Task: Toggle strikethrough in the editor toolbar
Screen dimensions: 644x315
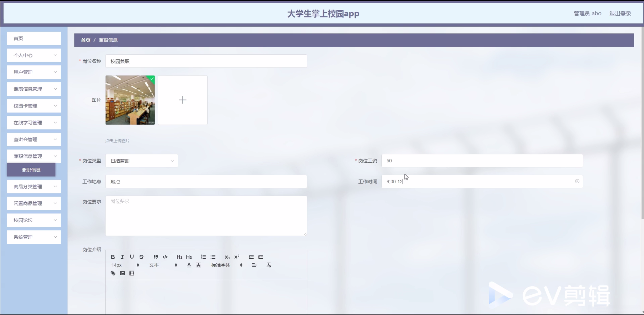Action: (x=141, y=257)
